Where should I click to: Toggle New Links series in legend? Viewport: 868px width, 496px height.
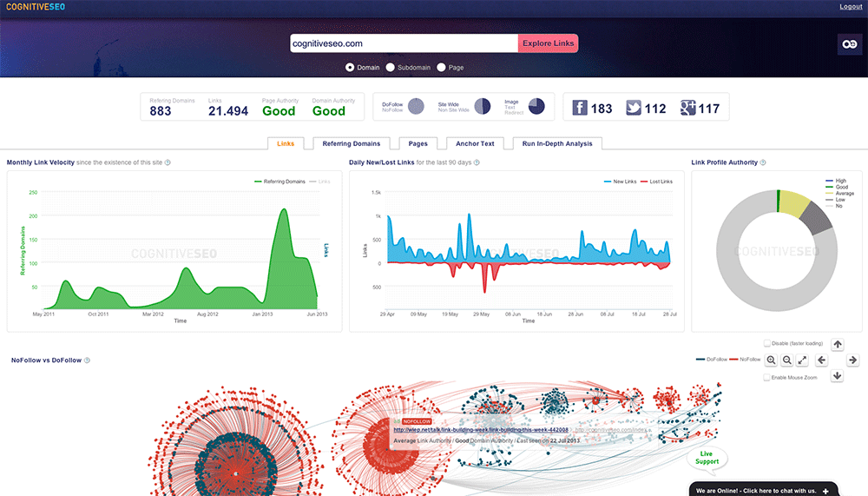coord(620,182)
